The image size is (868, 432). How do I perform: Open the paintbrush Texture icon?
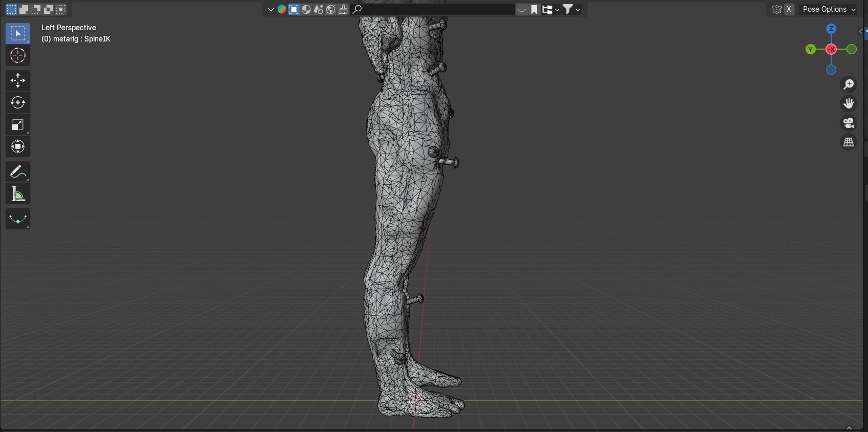click(343, 9)
